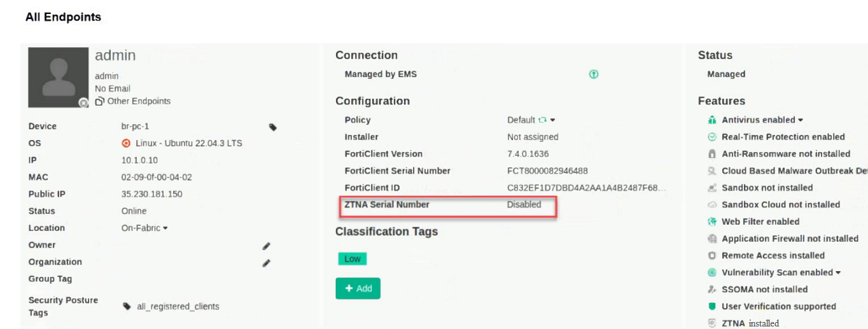This screenshot has width=868, height=329.
Task: Click the Real-Time Protection enabled icon
Action: [712, 137]
